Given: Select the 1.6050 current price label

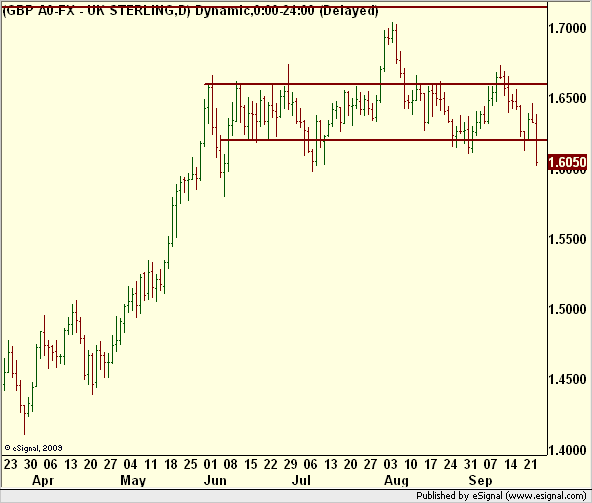Looking at the screenshot, I should click(567, 162).
